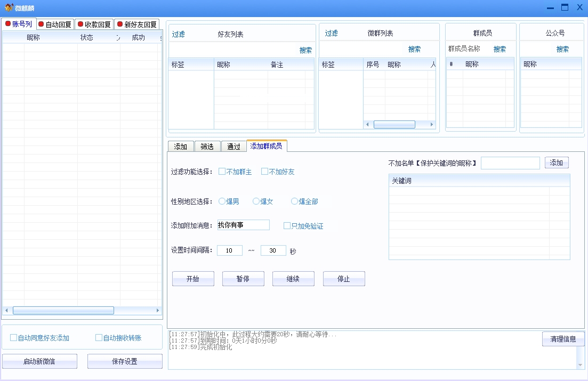Click the 微麒麟 app icon in title bar
The image size is (588, 381).
9,7
